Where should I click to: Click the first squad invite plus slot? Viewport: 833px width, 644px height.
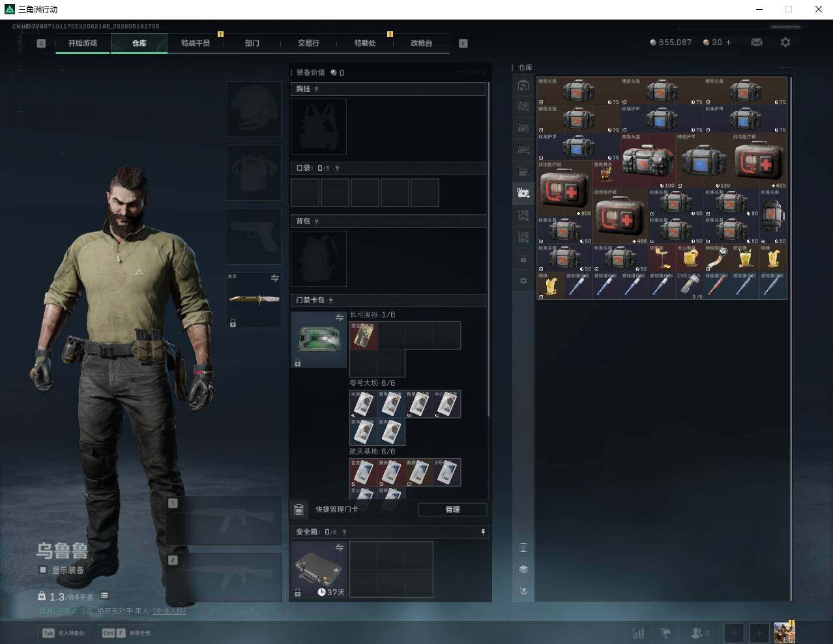(x=733, y=633)
